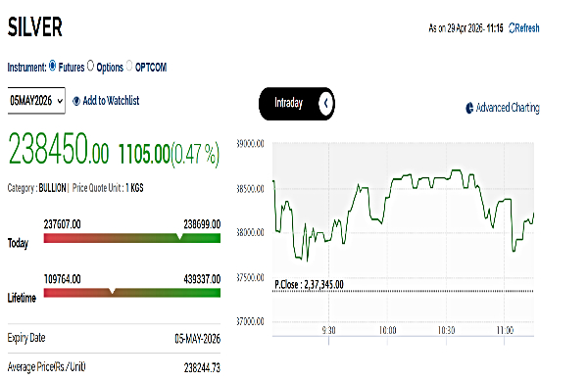Click the Today price range bar

click(132, 238)
